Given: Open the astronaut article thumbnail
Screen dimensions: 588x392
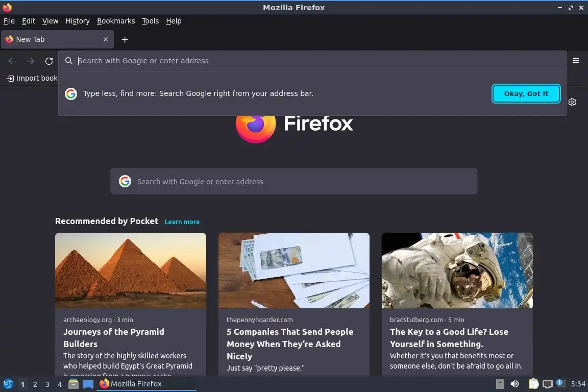Looking at the screenshot, I should click(x=457, y=271).
